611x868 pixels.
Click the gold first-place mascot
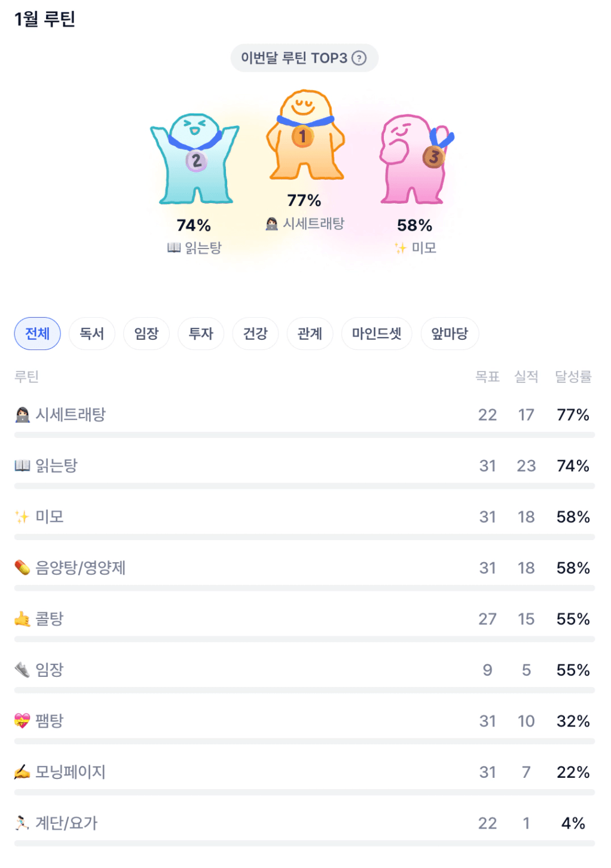point(305,135)
